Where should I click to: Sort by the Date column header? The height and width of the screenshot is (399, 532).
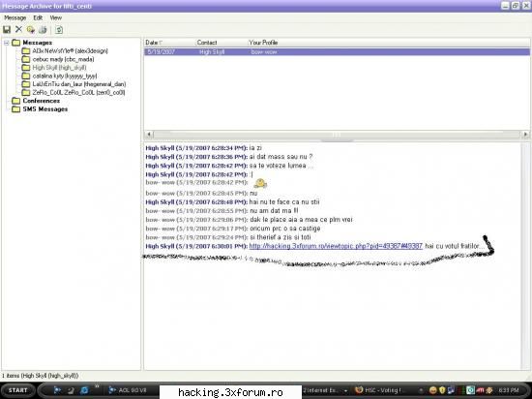(154, 43)
